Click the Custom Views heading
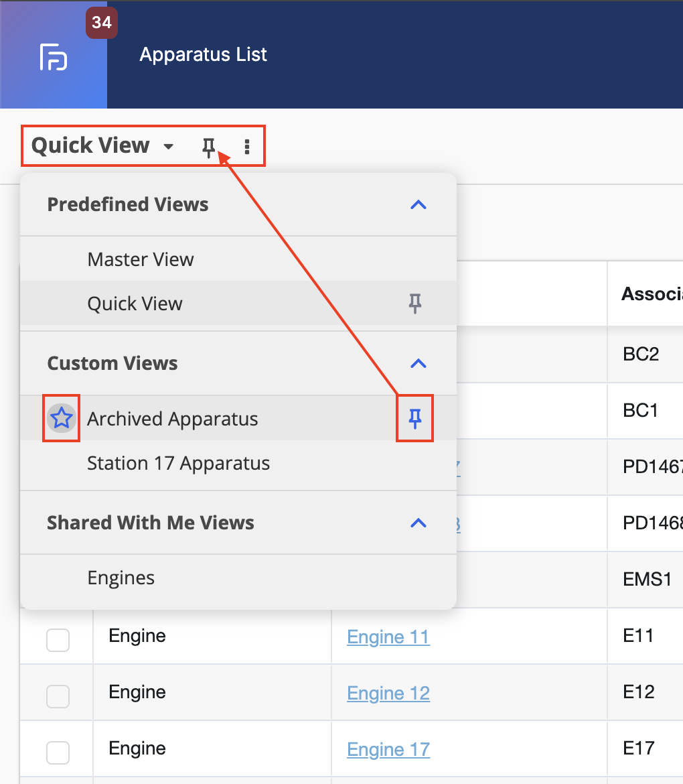This screenshot has width=683, height=784. 112,363
